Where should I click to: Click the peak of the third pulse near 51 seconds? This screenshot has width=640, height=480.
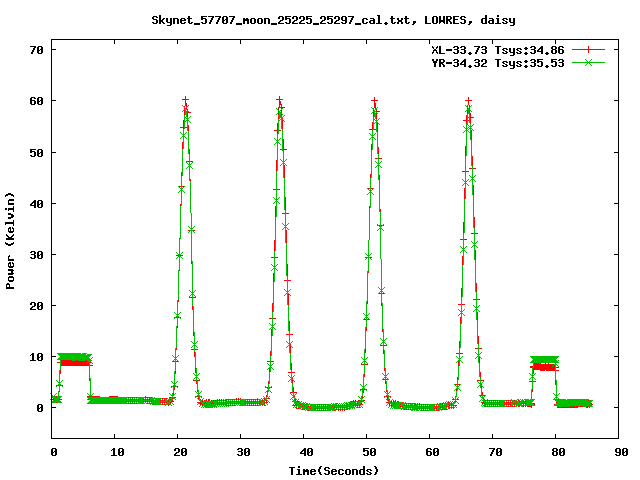click(x=374, y=101)
